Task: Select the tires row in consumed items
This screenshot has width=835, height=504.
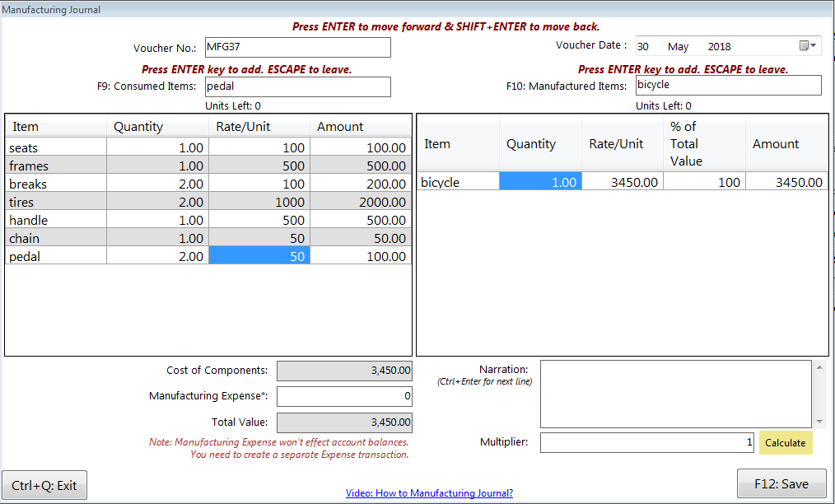Action: point(208,202)
